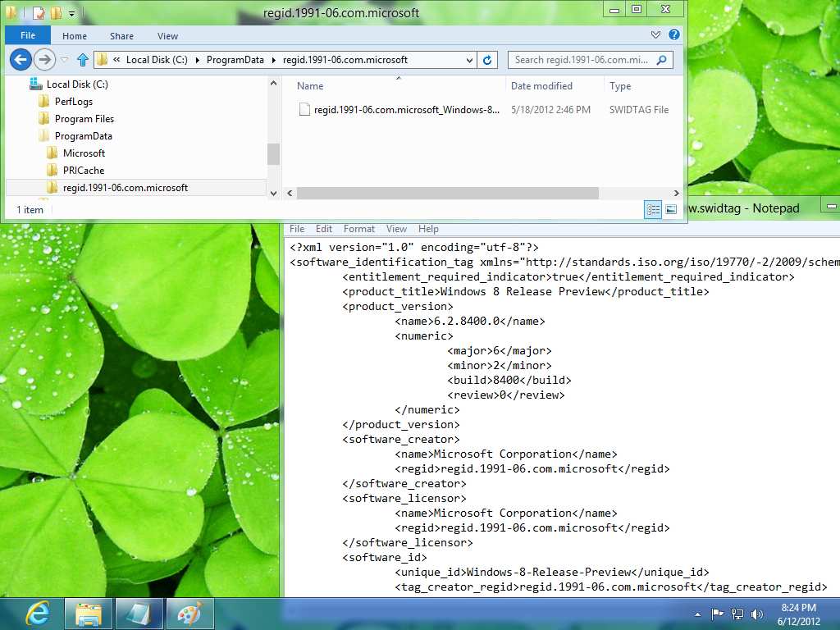
Task: Refresh the current folder view
Action: pyautogui.click(x=487, y=60)
